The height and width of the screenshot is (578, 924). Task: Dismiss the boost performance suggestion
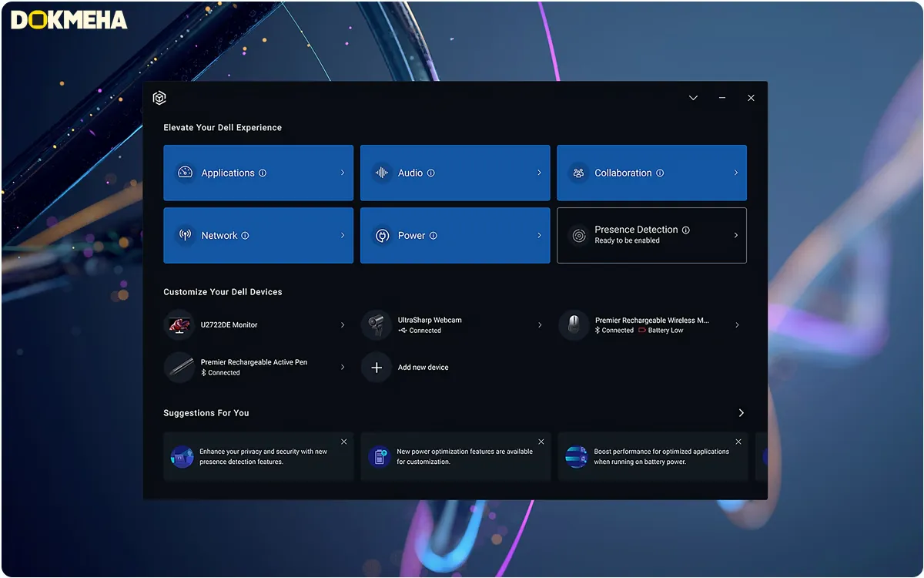[x=738, y=442]
